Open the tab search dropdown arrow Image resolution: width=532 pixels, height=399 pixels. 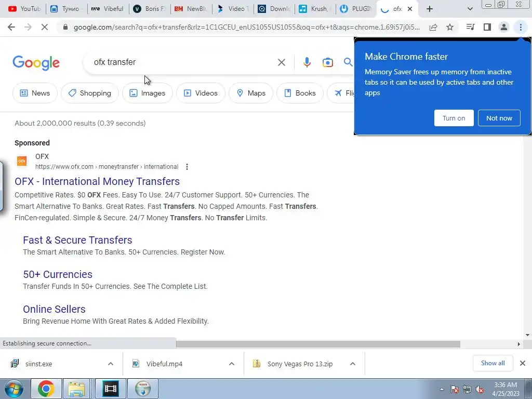click(x=470, y=9)
